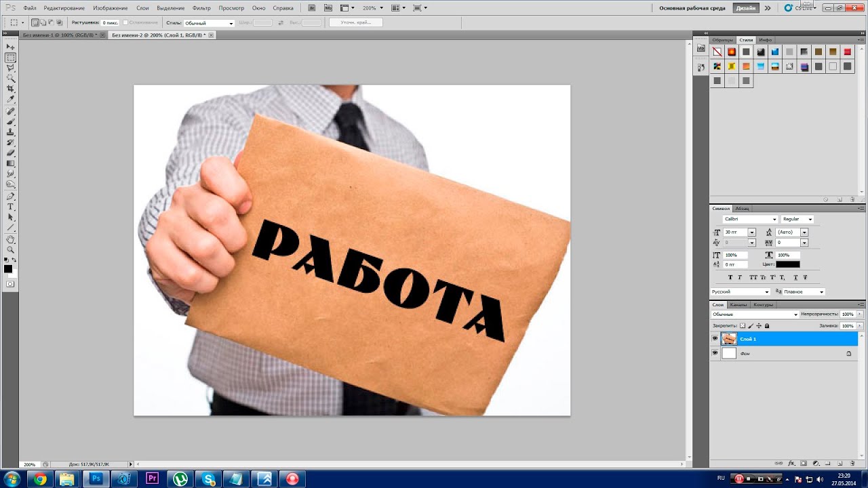Switch to the Каналы tab
Image resolution: width=868 pixels, height=488 pixels.
(738, 304)
